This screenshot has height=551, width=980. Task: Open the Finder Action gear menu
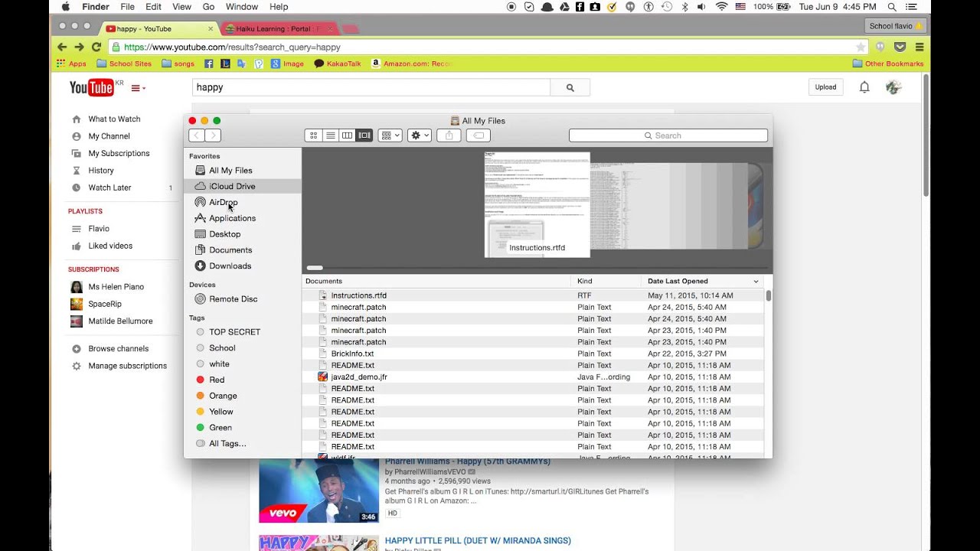coord(420,135)
